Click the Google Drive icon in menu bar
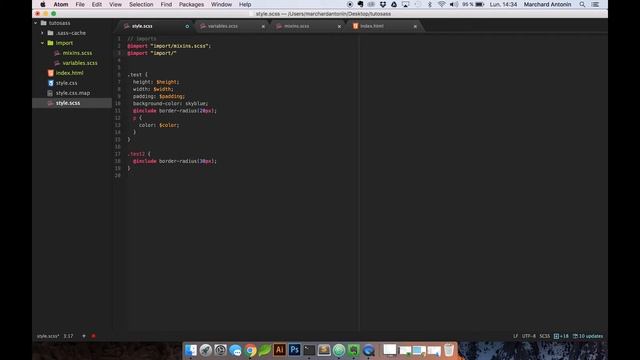This screenshot has width=640, height=360. click(x=394, y=4)
